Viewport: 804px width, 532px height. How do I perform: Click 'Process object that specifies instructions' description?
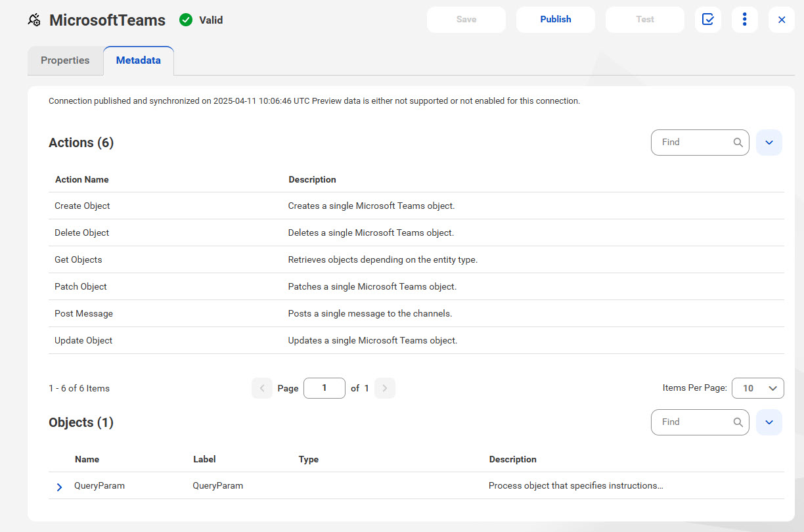pos(576,486)
